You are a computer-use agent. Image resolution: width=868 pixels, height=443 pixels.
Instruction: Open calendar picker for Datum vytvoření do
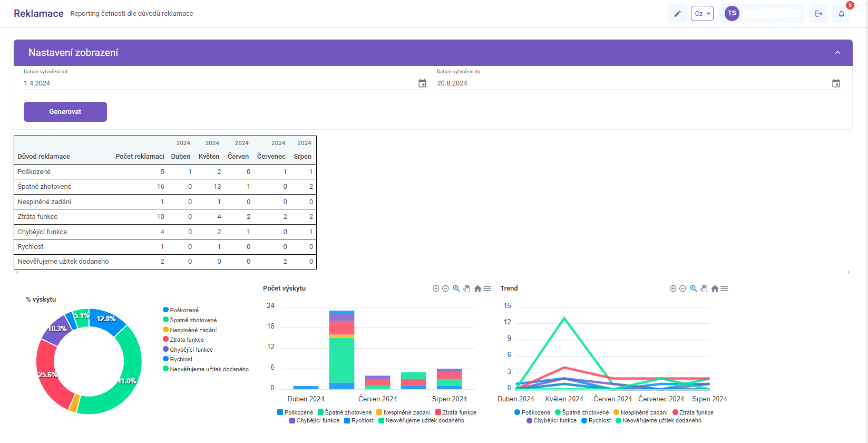pos(836,83)
